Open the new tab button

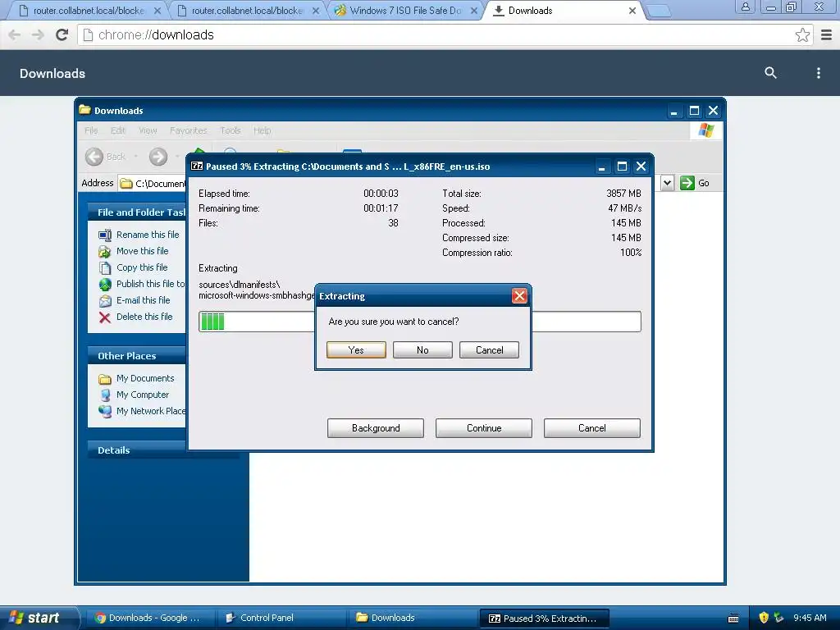click(x=659, y=11)
